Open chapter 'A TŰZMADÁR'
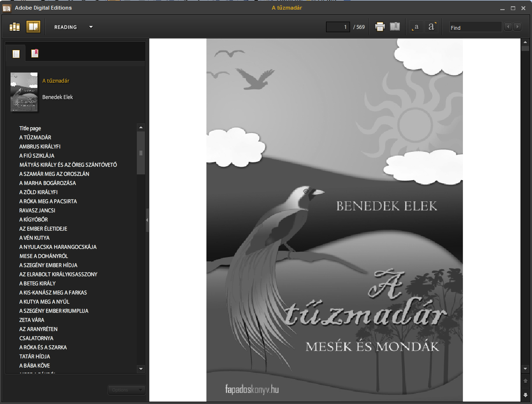 pyautogui.click(x=35, y=137)
